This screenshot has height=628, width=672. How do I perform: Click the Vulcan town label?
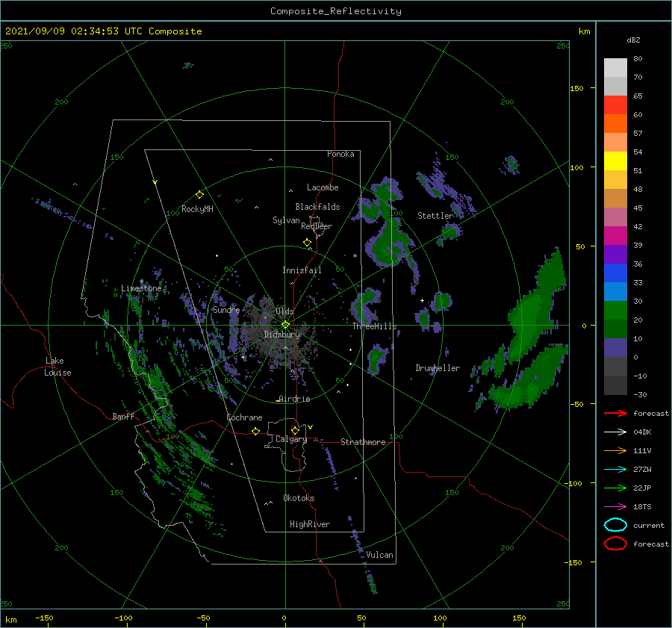(380, 555)
